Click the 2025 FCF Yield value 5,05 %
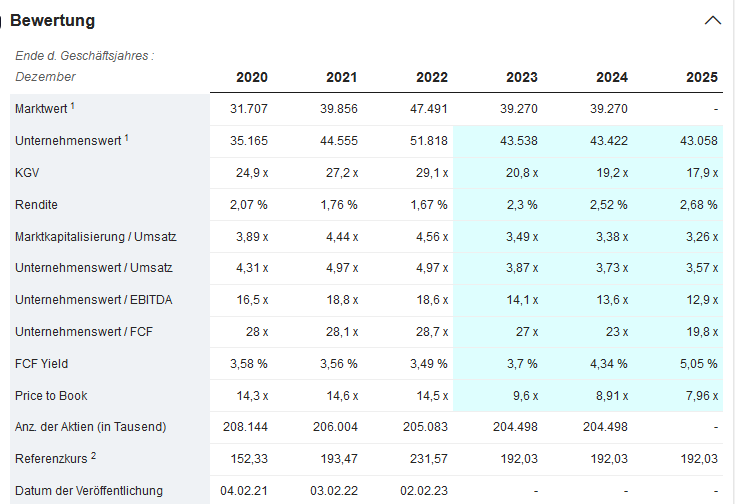Viewport: 735px width, 504px height. coord(697,364)
